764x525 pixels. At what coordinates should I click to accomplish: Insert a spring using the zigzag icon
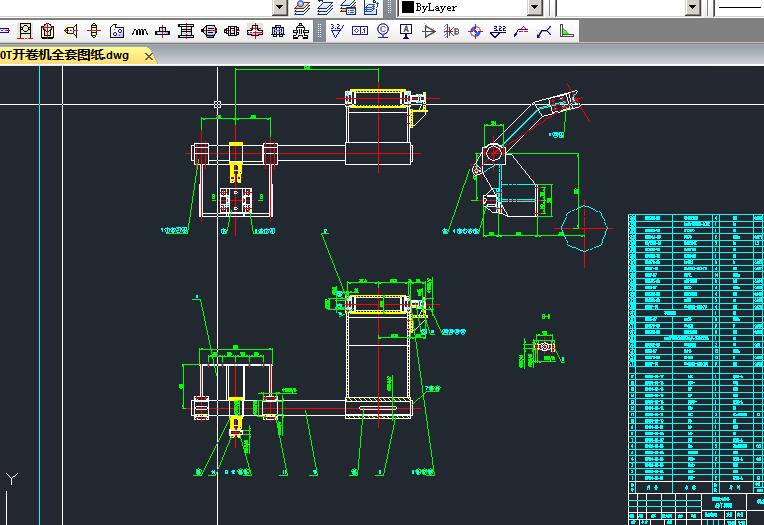(140, 31)
